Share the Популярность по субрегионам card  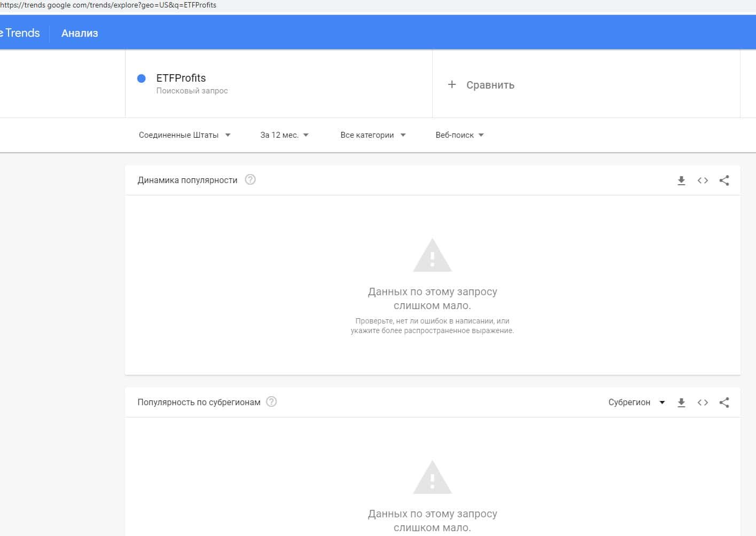(724, 403)
